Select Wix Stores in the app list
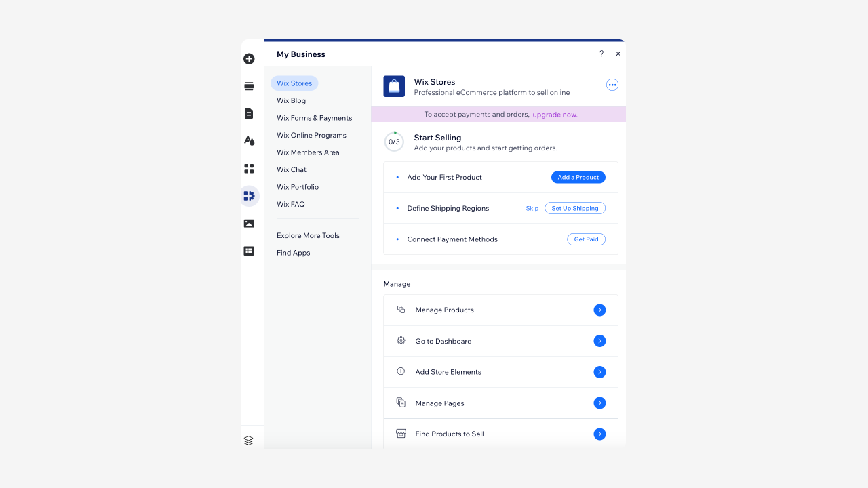Viewport: 868px width, 488px height. (x=294, y=83)
